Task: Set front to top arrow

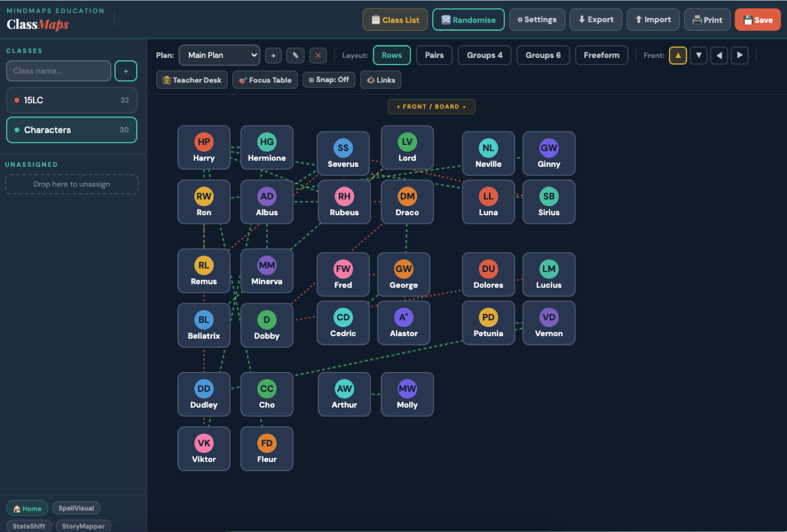Action: tap(678, 55)
